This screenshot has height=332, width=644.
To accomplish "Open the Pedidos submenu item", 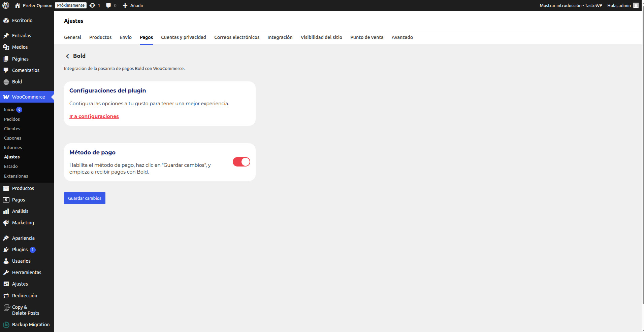I will (12, 119).
